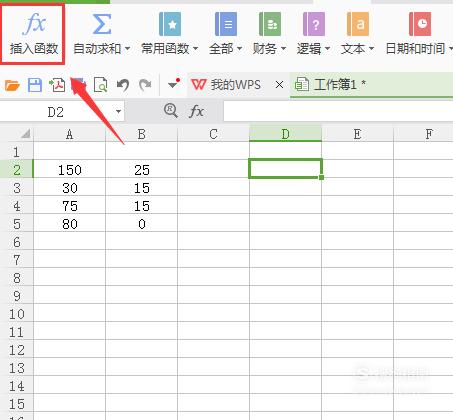Click the export to PDF icon
Viewport: 453px width, 420px height.
click(57, 85)
